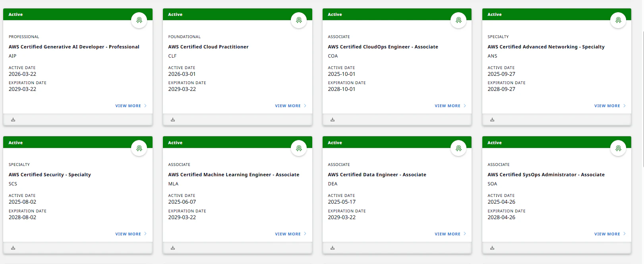
Task: Open View More for Security Specialty
Action: pos(131,234)
